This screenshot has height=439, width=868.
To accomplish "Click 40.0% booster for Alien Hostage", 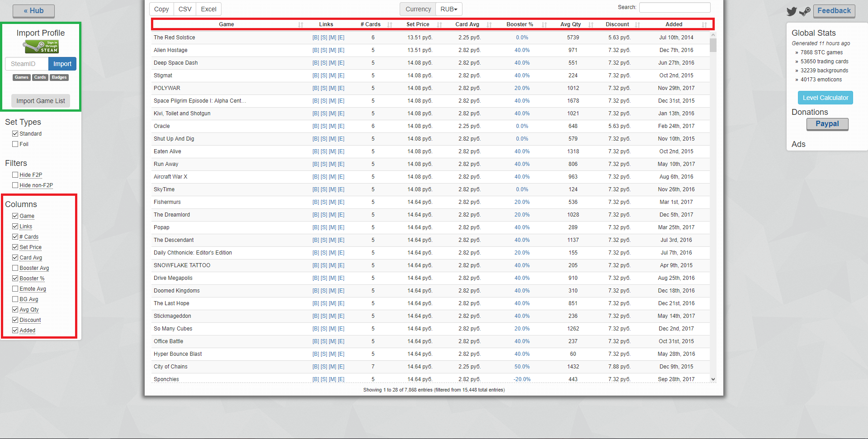I will tap(522, 50).
